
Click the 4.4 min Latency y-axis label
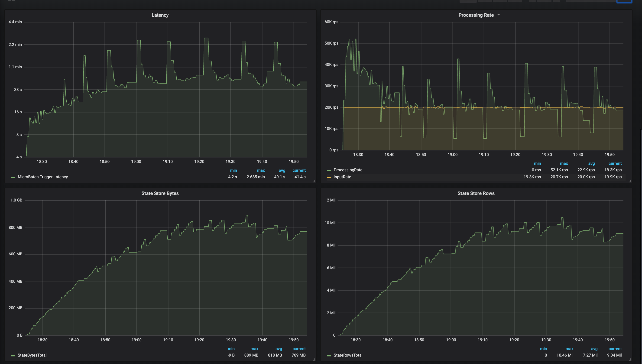click(x=15, y=22)
